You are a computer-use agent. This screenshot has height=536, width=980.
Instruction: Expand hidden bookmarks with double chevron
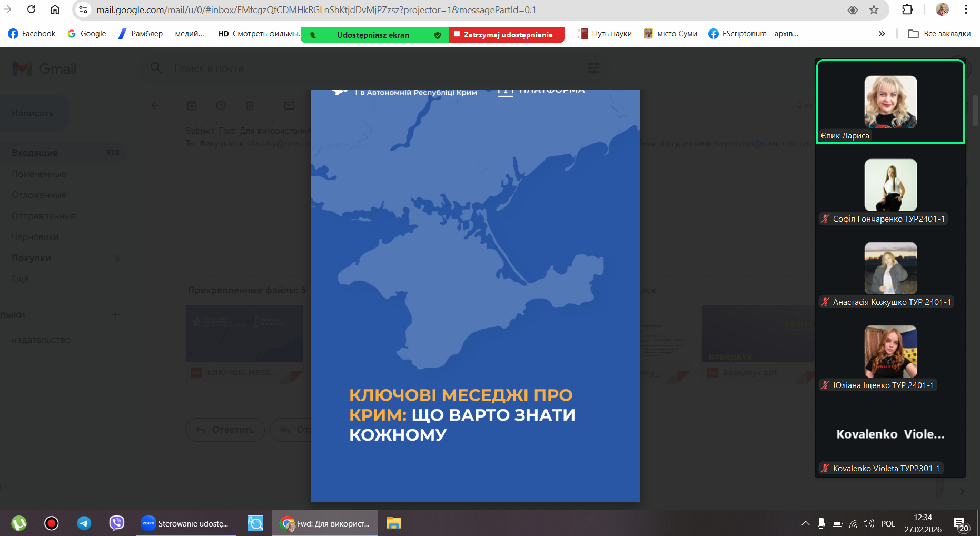pyautogui.click(x=882, y=34)
